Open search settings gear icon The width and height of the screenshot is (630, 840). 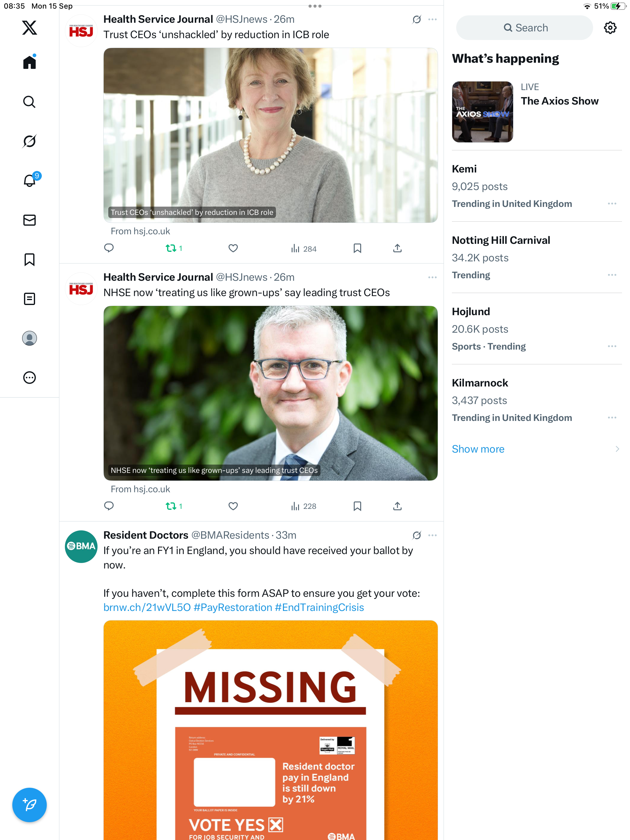(x=610, y=28)
